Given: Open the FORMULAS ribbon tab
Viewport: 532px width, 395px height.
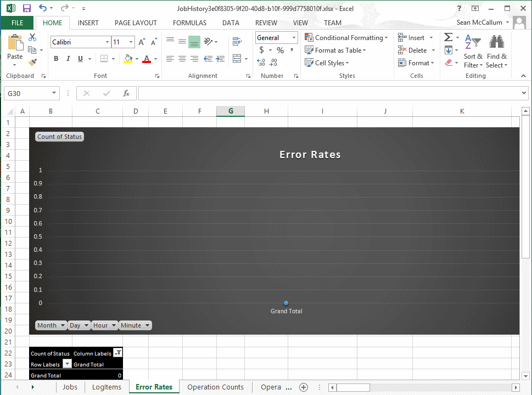Looking at the screenshot, I should click(x=189, y=23).
